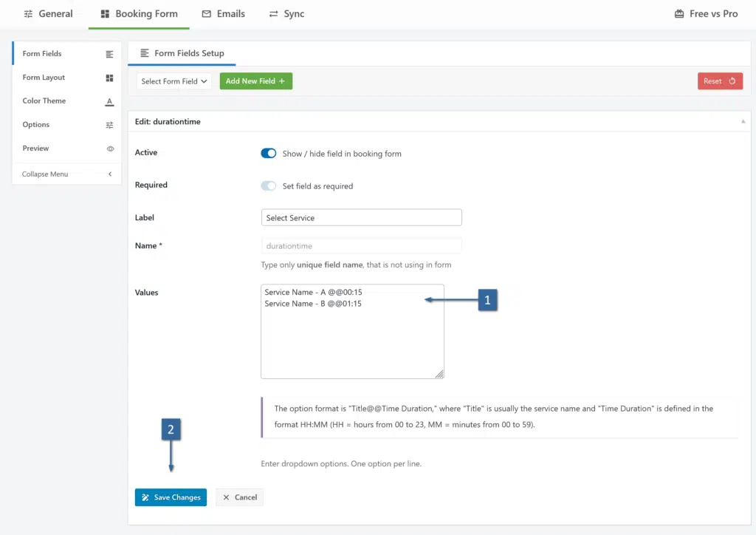This screenshot has height=535, width=756.
Task: Toggle the Required field switch
Action: (x=268, y=186)
